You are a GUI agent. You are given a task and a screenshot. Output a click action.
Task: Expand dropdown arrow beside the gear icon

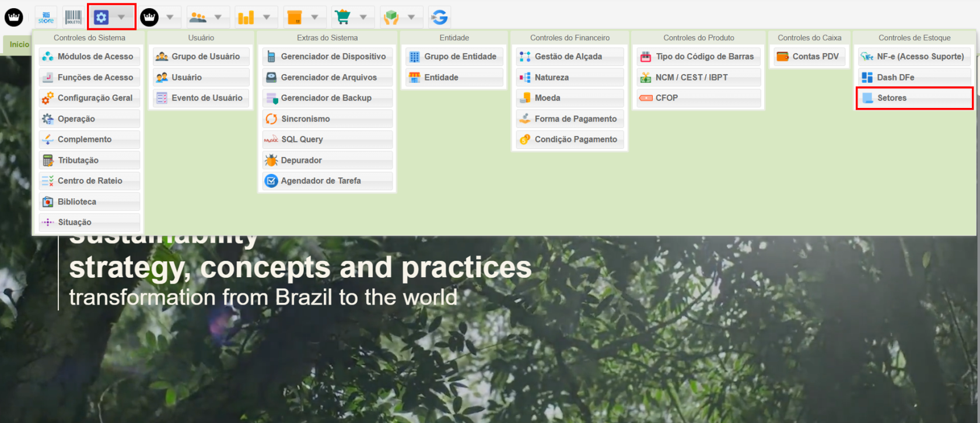coord(121,18)
